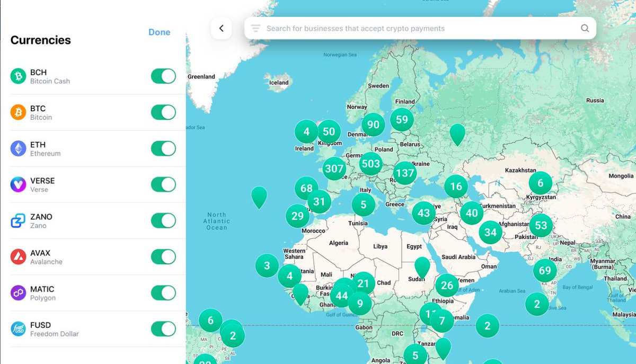Click the single map pin in Russia
This screenshot has width=636, height=364.
pos(457,135)
